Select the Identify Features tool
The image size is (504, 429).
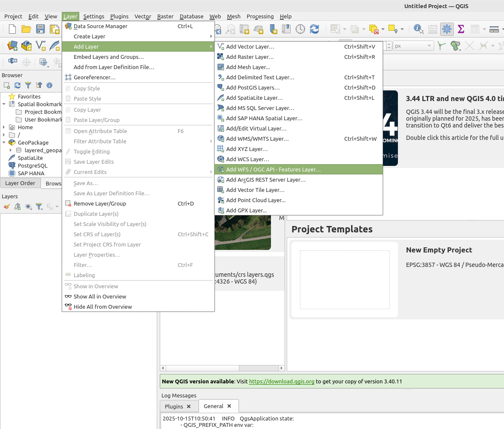[418, 29]
